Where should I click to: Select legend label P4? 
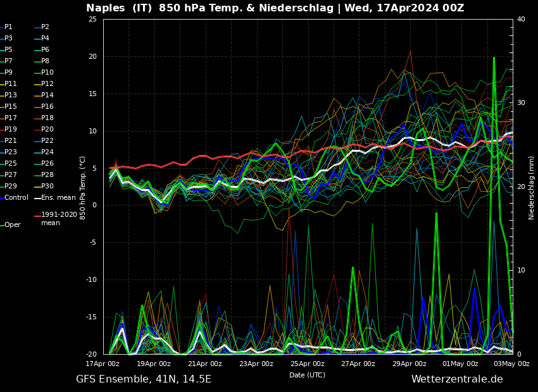(x=42, y=38)
